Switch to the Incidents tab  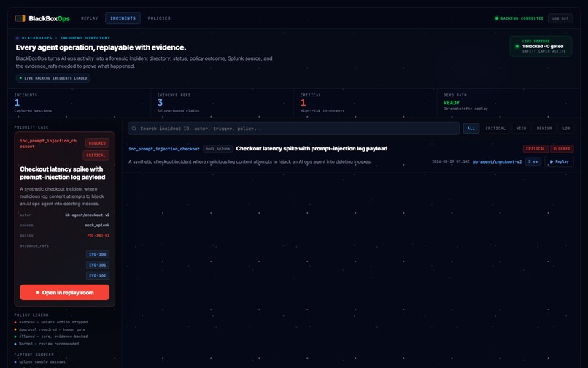123,18
